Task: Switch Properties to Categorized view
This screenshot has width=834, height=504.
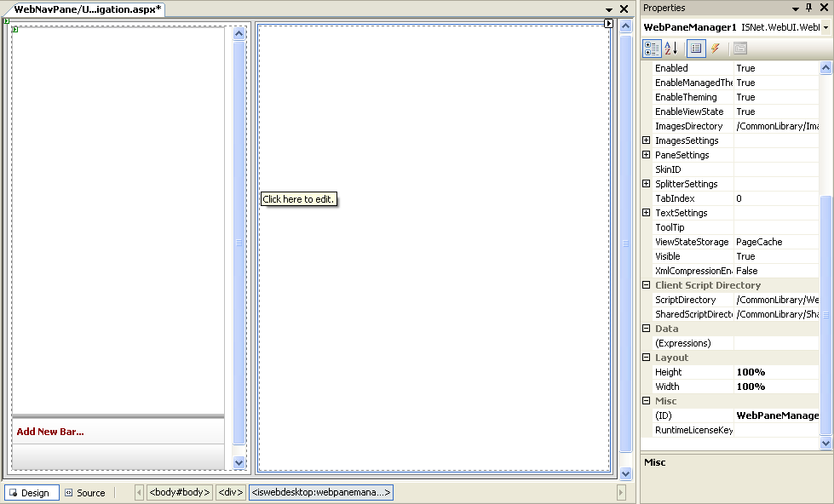Action: tap(651, 49)
